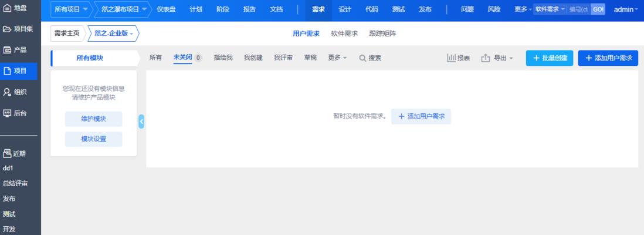Go to the 发布 menu in top navigation
Viewport: 644px width, 235px height.
[x=425, y=9]
